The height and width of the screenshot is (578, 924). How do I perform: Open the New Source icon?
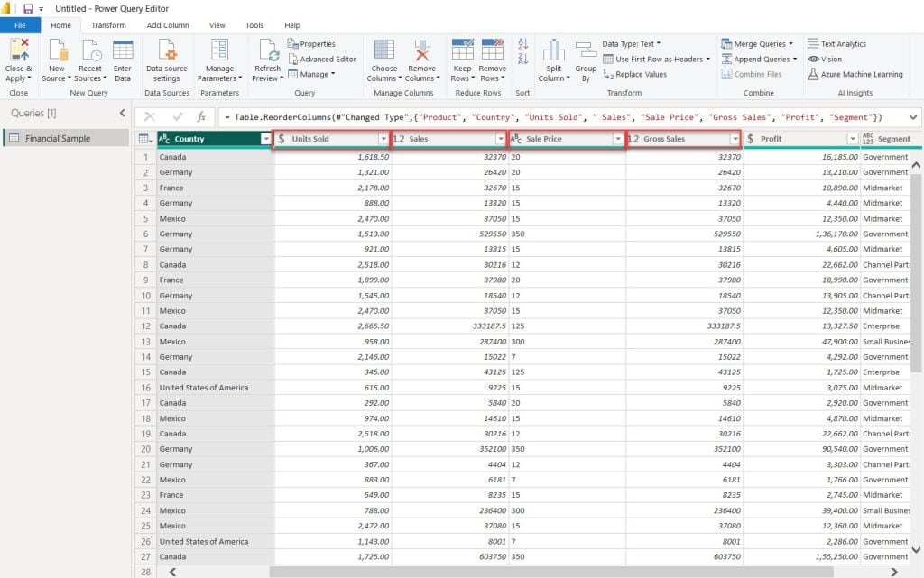(x=57, y=50)
